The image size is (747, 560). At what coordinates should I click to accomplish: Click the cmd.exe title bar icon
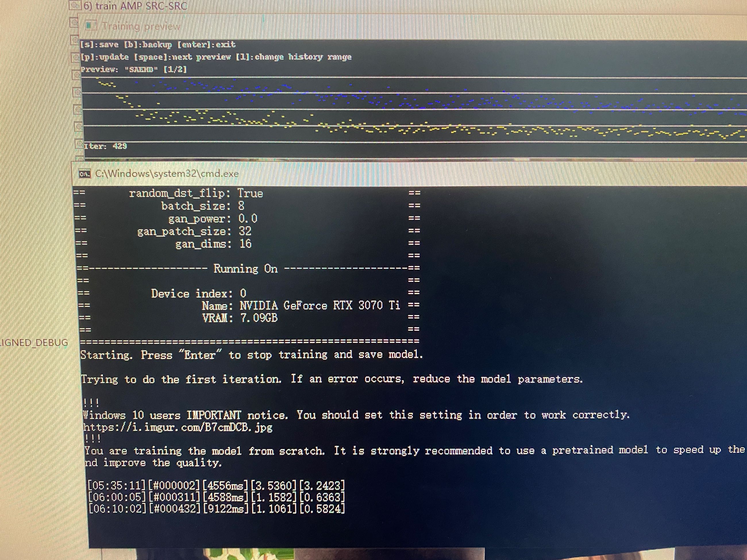[84, 174]
